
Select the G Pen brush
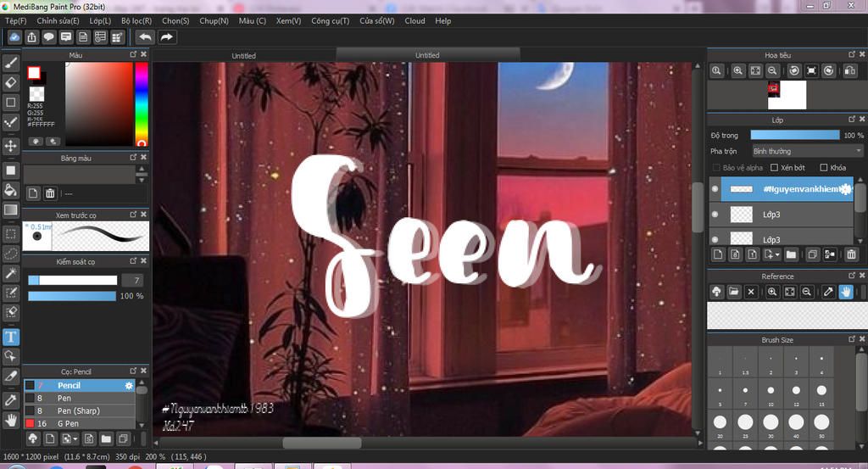tap(79, 423)
